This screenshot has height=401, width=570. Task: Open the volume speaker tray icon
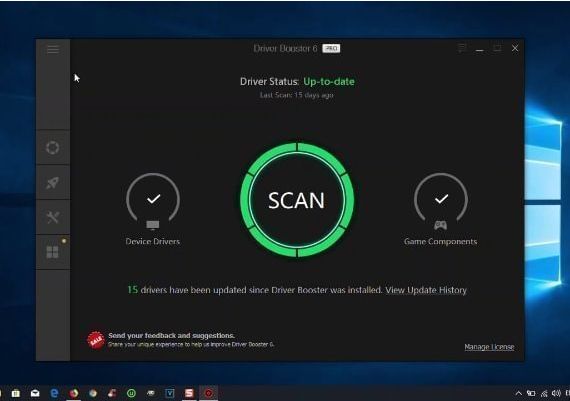click(x=556, y=393)
